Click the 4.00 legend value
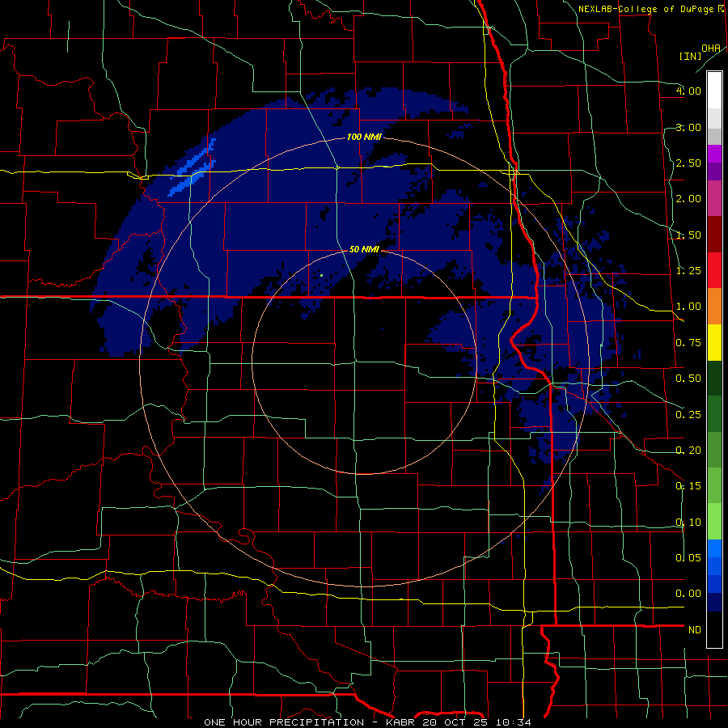This screenshot has height=728, width=728. 688,91
